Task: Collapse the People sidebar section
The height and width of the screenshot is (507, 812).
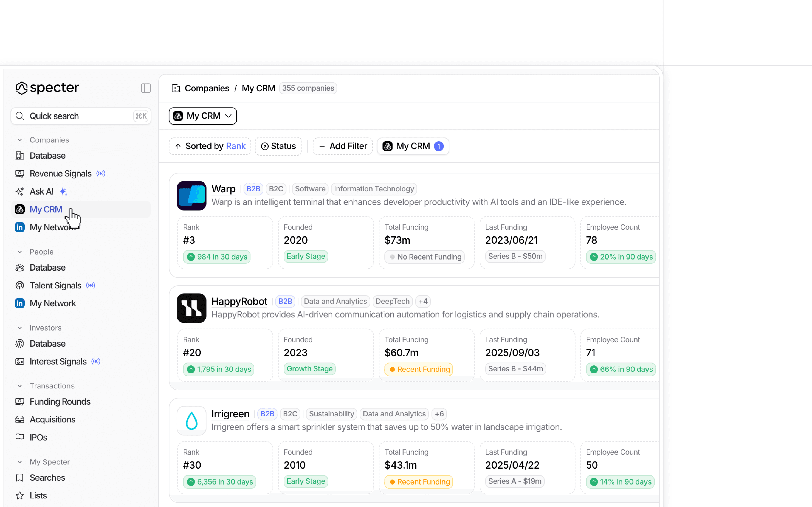Action: pos(20,252)
